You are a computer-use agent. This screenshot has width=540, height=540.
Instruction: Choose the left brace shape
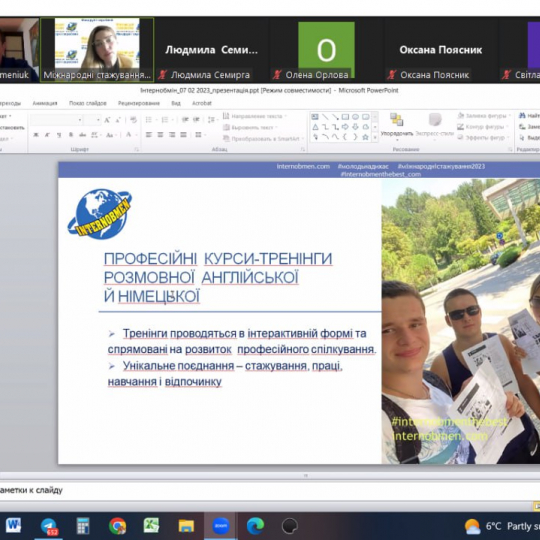[x=345, y=137]
